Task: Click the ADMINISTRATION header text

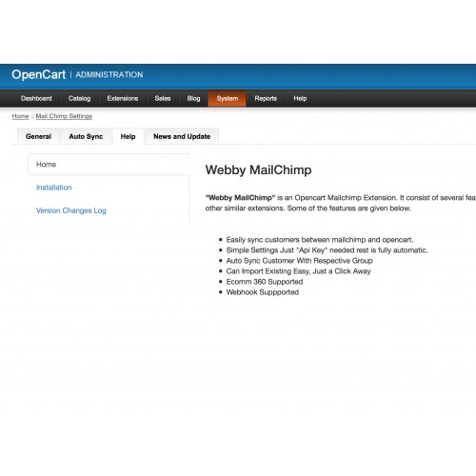Action: (109, 75)
